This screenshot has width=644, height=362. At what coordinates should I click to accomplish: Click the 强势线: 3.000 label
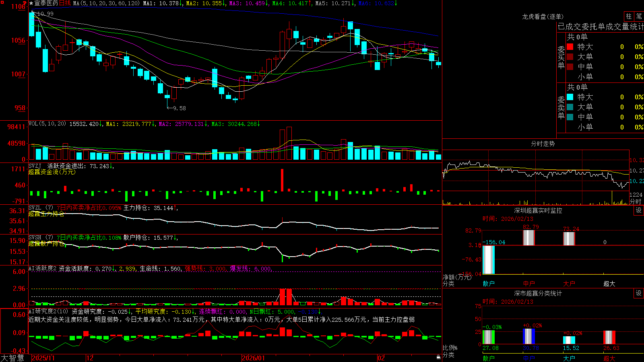pyautogui.click(x=205, y=269)
